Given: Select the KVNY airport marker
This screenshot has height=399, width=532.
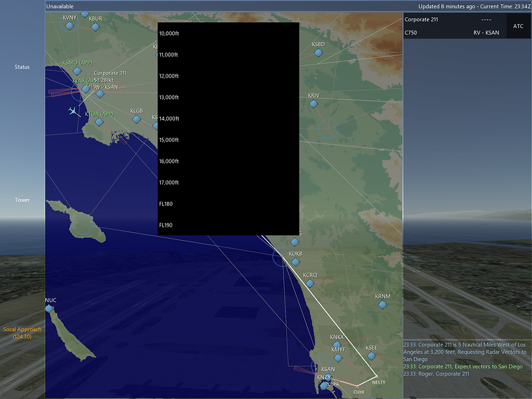Looking at the screenshot, I should click(70, 25).
